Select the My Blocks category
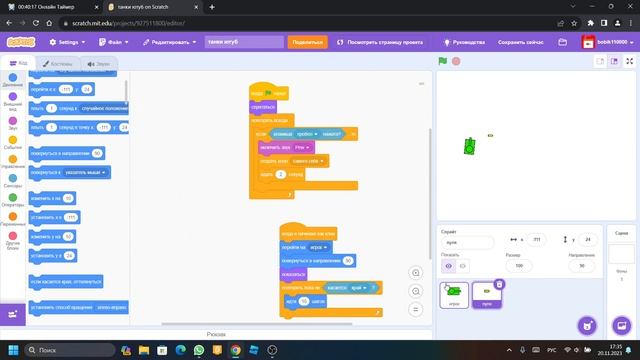The width and height of the screenshot is (640, 360). 13,240
